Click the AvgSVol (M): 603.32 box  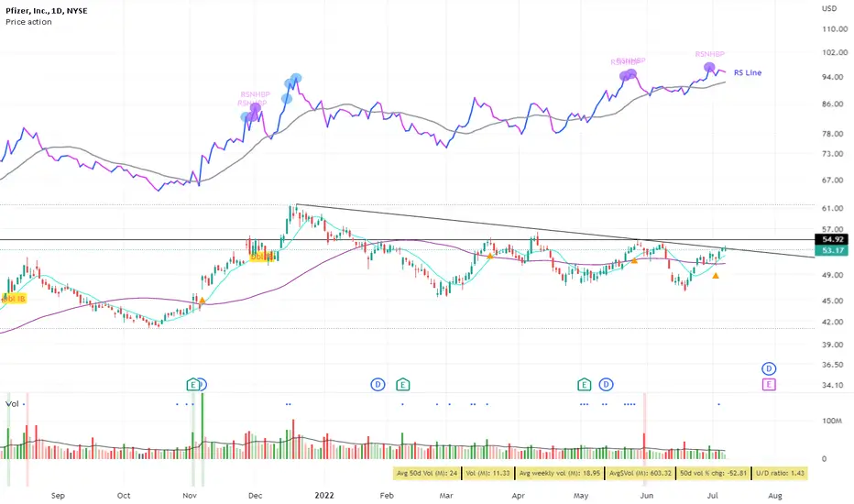tap(640, 473)
